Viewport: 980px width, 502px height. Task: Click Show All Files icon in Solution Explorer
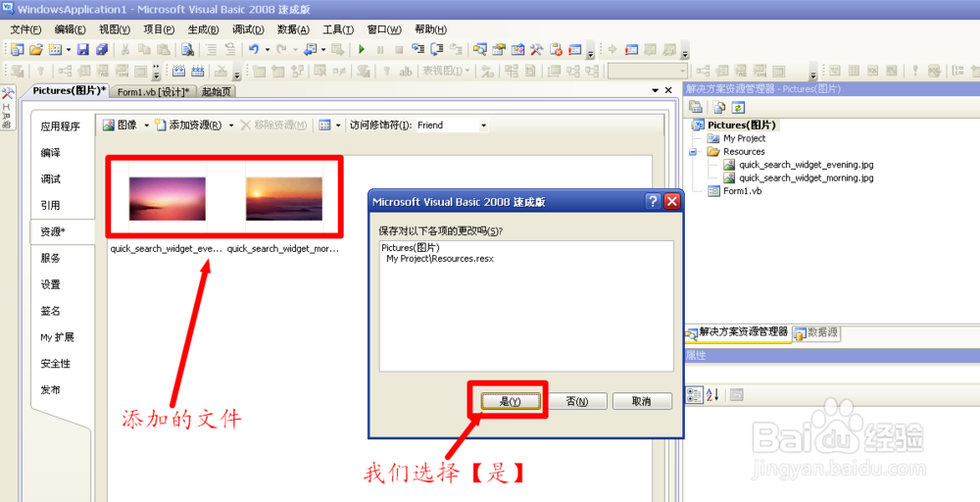point(718,108)
